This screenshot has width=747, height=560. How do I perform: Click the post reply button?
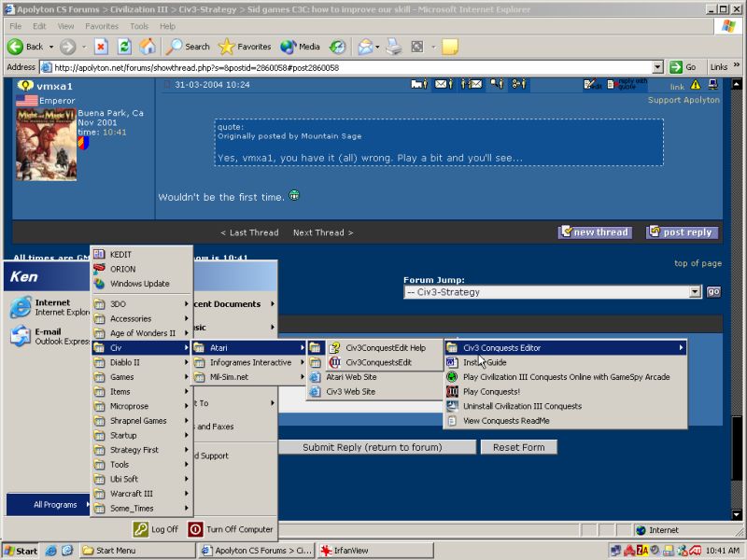click(x=682, y=231)
